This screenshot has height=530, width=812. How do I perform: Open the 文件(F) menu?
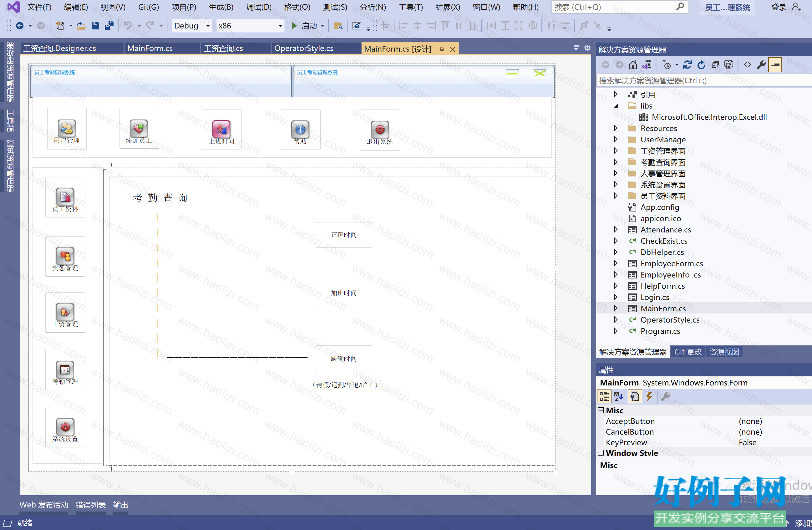39,7
